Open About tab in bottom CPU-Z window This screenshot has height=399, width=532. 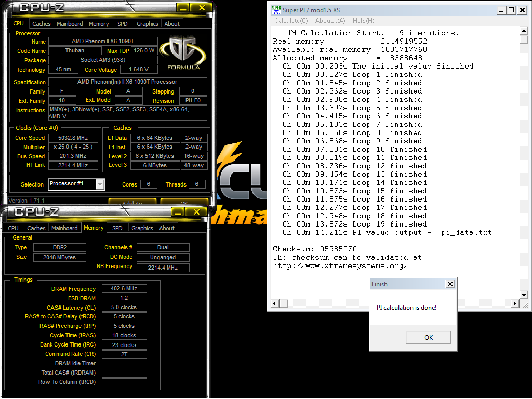coord(167,228)
